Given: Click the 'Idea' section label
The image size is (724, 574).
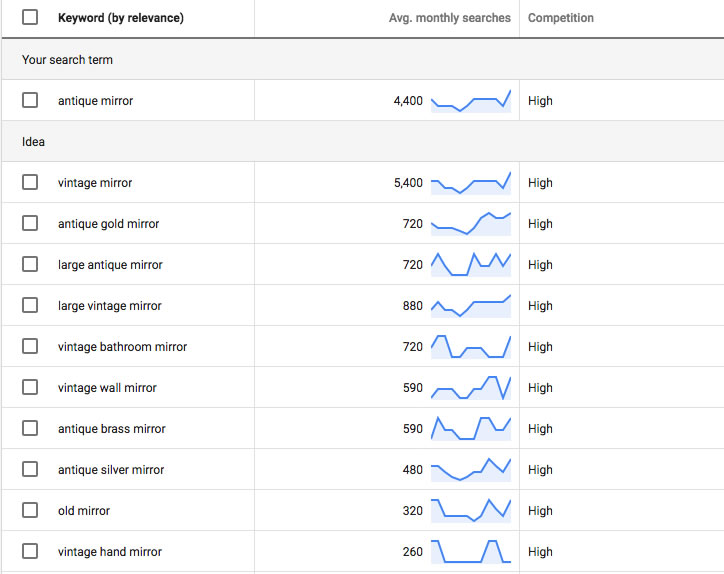Looking at the screenshot, I should [x=33, y=142].
